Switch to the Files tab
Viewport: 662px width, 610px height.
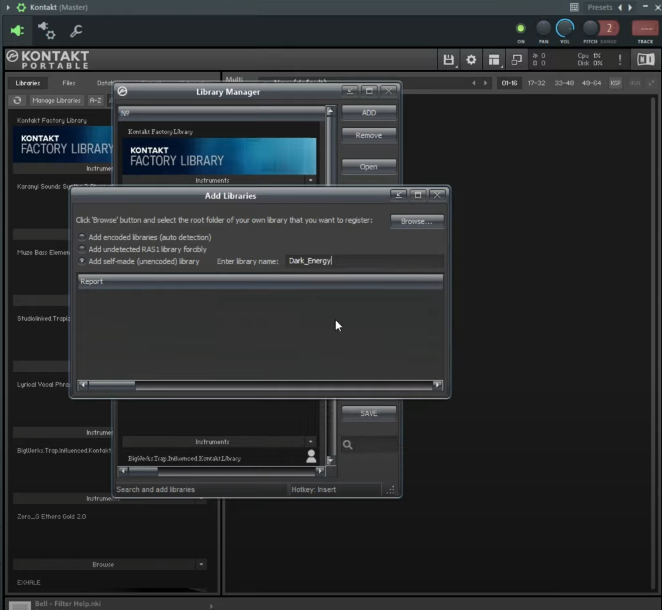68,83
